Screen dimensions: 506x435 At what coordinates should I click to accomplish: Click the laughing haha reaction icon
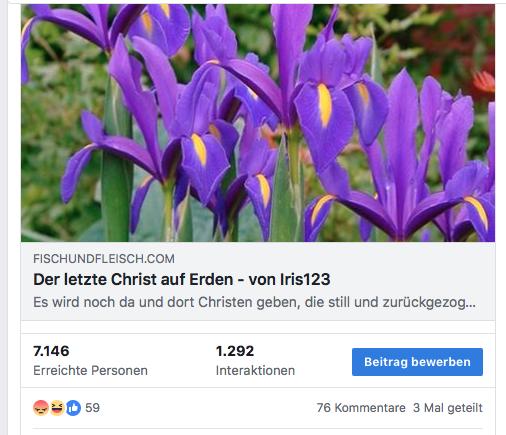pyautogui.click(x=57, y=408)
